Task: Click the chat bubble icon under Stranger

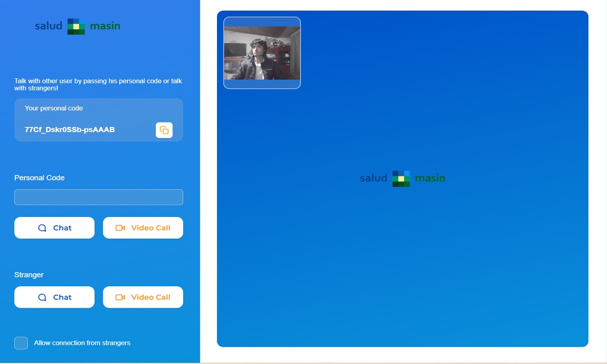Action: click(42, 297)
